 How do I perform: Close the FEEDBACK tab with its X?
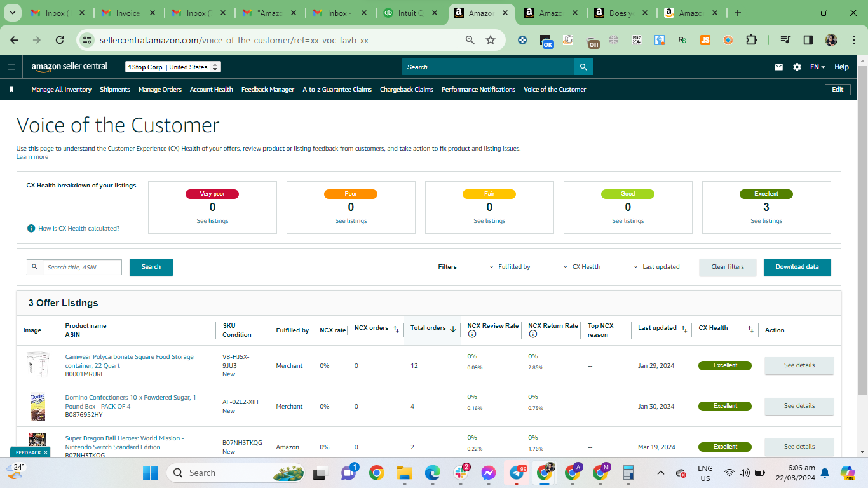46,452
